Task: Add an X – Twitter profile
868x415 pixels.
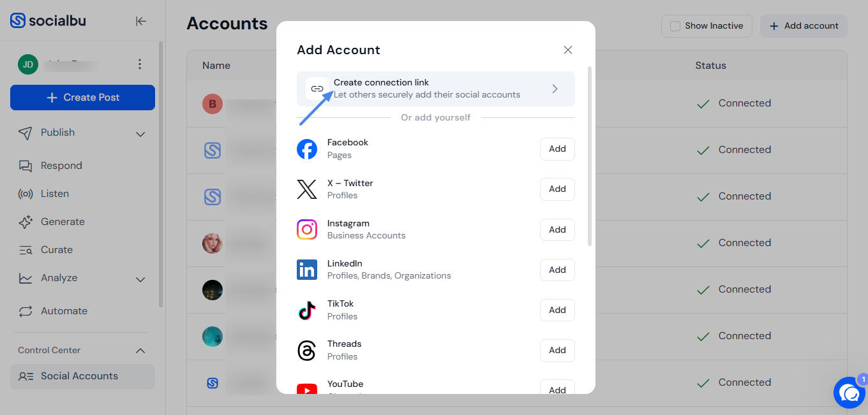Action: (x=557, y=189)
